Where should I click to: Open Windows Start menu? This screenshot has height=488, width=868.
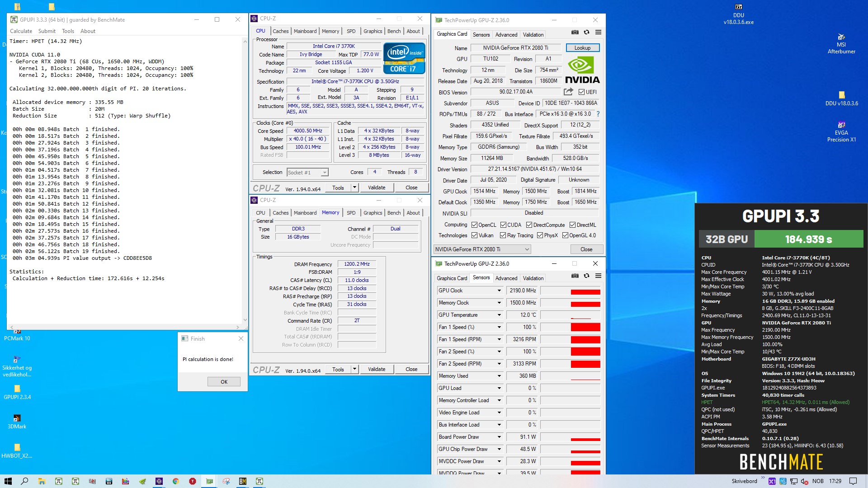8,481
